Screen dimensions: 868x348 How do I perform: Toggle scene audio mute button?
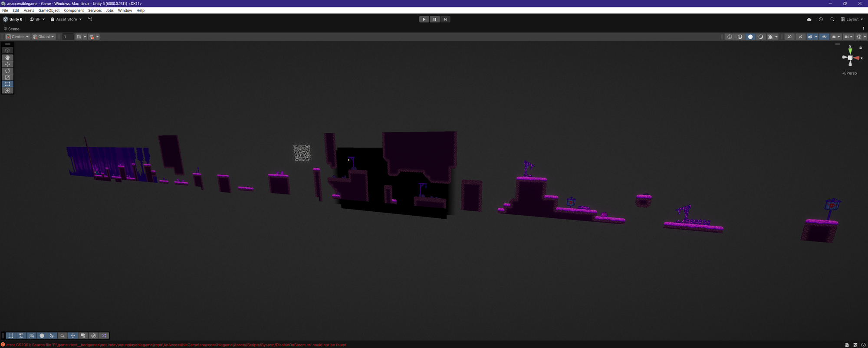click(800, 37)
